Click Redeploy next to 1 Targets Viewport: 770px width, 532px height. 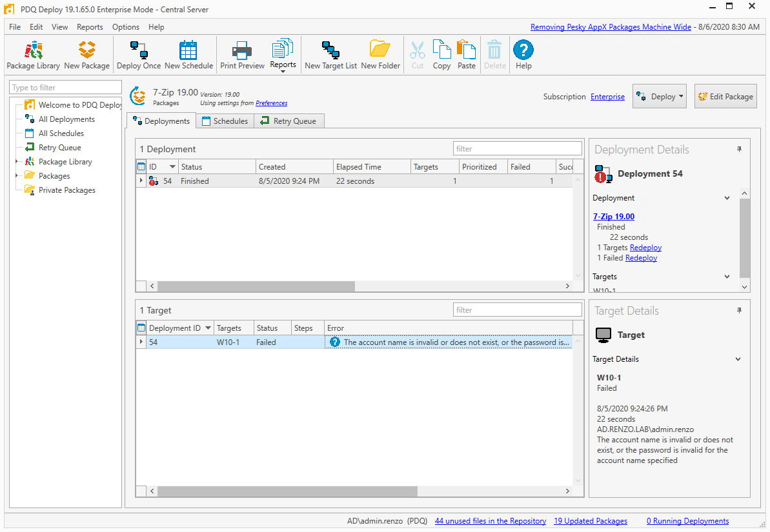(645, 248)
